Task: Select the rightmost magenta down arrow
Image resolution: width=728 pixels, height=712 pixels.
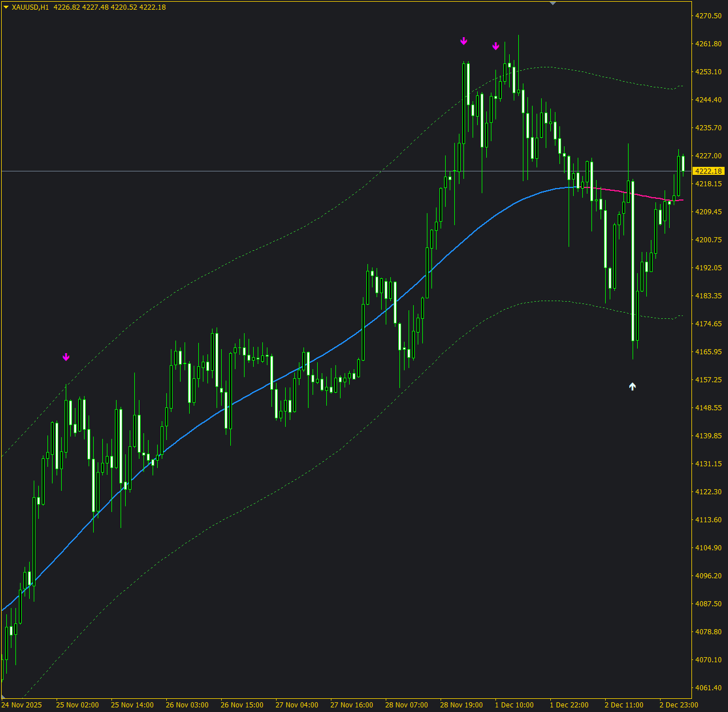Action: click(x=496, y=46)
